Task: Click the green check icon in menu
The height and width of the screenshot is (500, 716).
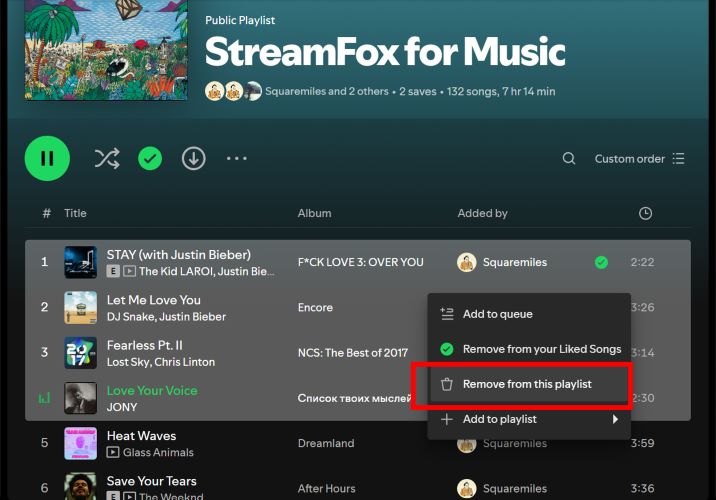Action: pyautogui.click(x=447, y=349)
